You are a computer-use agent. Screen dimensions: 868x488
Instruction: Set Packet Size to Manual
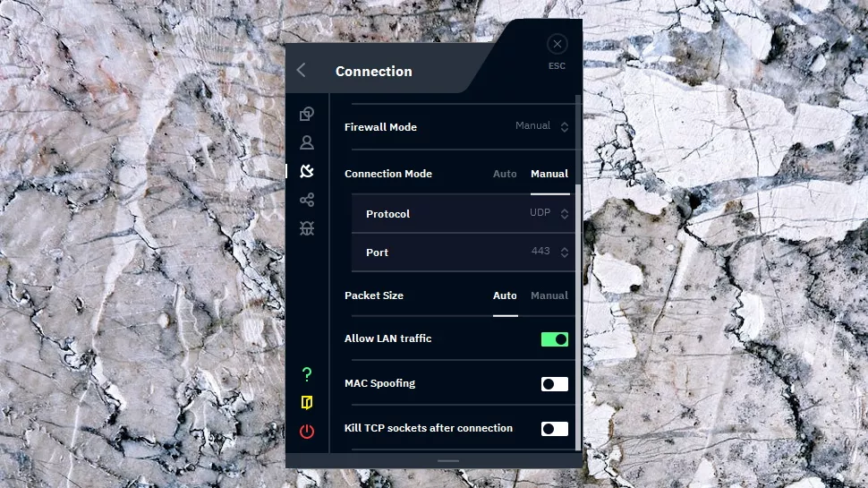549,295
